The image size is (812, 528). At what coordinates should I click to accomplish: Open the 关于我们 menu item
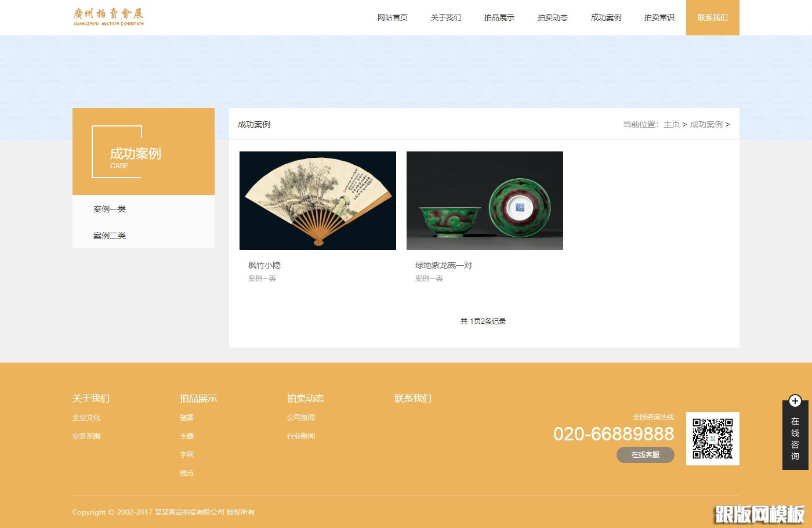pos(446,17)
